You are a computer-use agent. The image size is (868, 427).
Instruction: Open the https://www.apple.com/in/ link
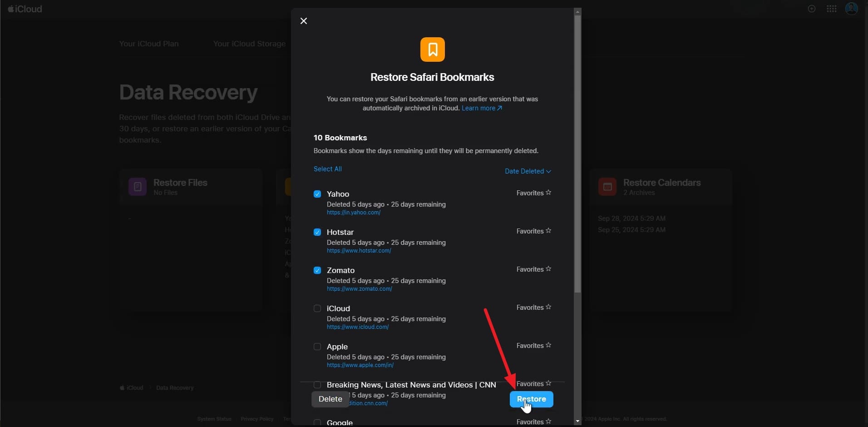pyautogui.click(x=360, y=365)
